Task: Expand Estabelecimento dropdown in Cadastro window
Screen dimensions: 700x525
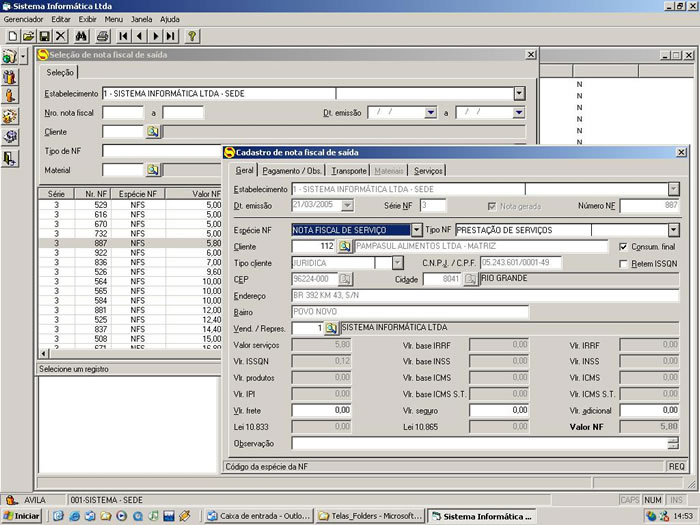Action: (674, 189)
